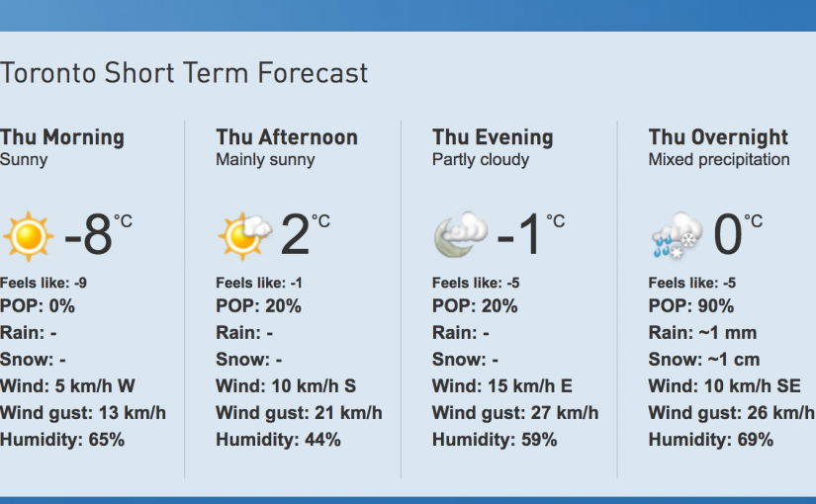Click Humidity: 44% in Thu Afternoon
The height and width of the screenshot is (504, 816).
[278, 440]
